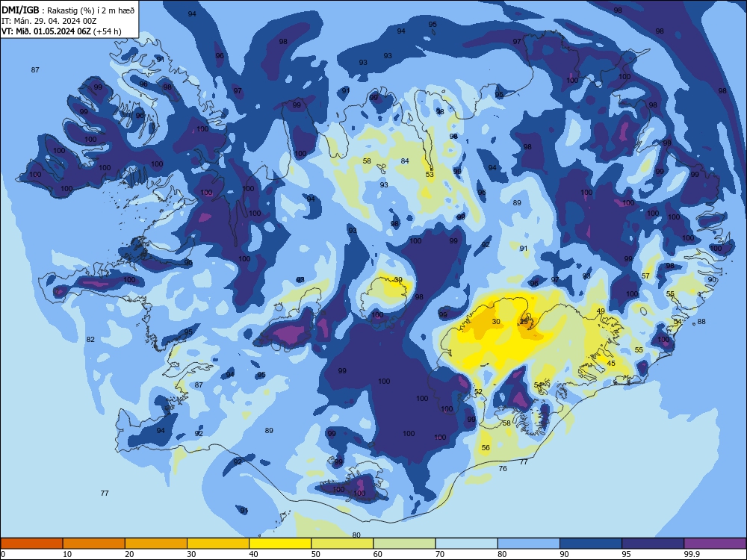Click the title 'DMI/IGB : Rakastig (%) í 2 m hæð'
The height and width of the screenshot is (560, 747).
pyautogui.click(x=68, y=10)
